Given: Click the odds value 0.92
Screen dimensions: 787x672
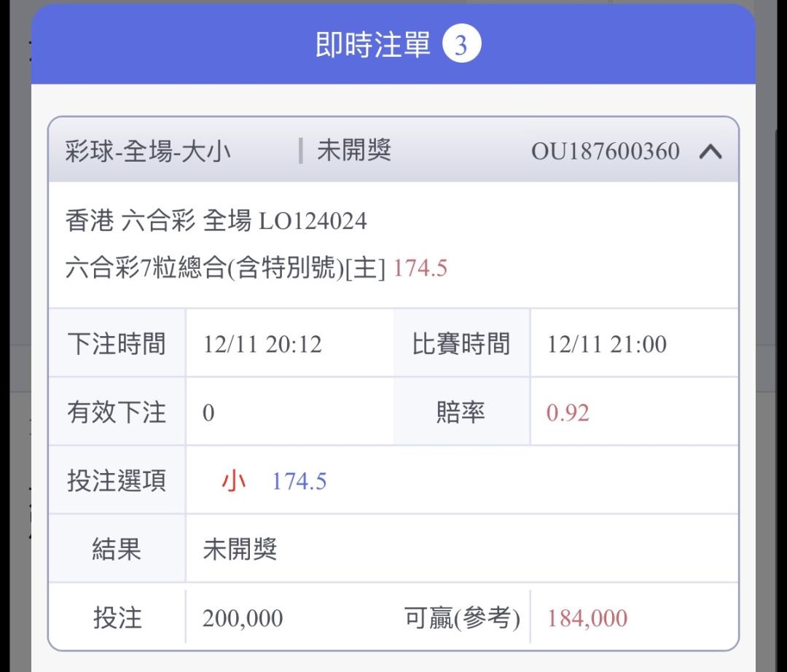Looking at the screenshot, I should coord(568,413).
